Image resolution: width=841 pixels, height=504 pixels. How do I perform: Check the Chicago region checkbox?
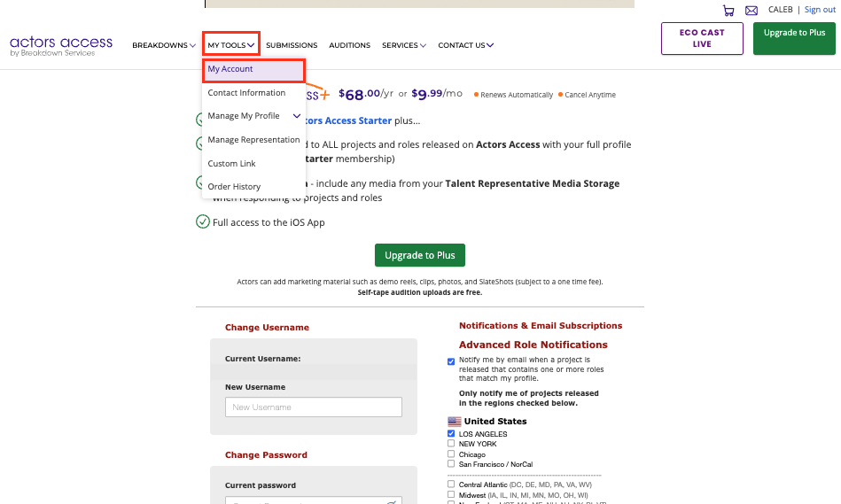[451, 454]
